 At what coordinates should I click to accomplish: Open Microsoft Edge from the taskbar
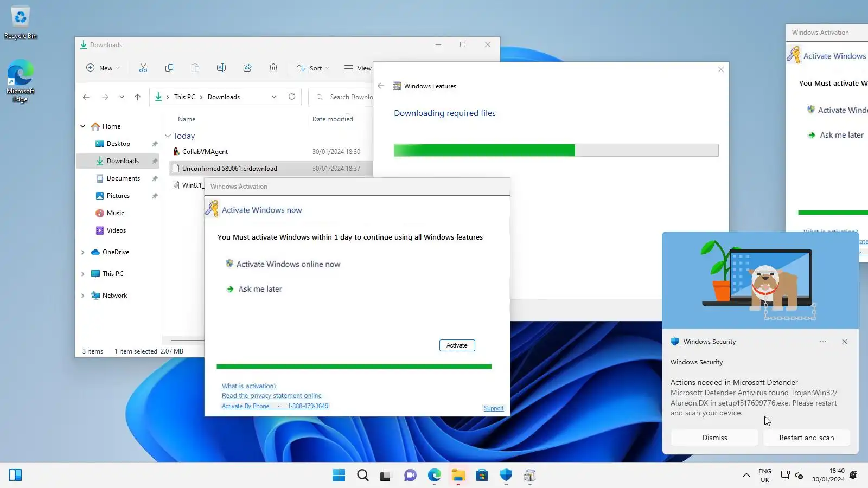click(x=435, y=476)
